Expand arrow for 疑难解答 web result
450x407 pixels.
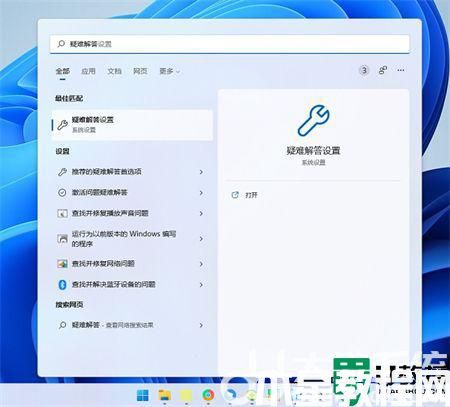[201, 325]
